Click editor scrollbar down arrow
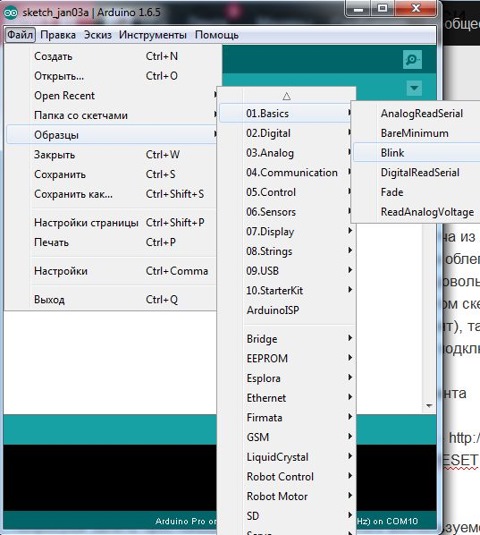Image resolution: width=480 pixels, height=535 pixels. tap(429, 405)
